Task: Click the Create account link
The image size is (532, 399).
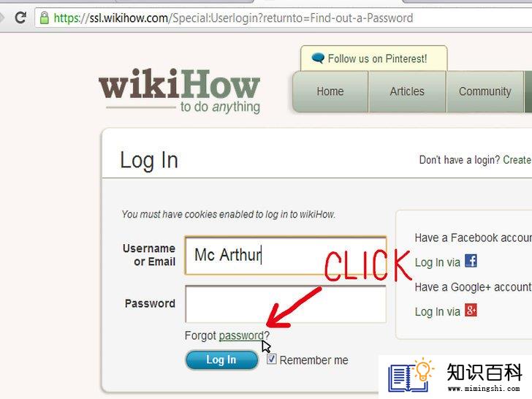Action: (517, 160)
